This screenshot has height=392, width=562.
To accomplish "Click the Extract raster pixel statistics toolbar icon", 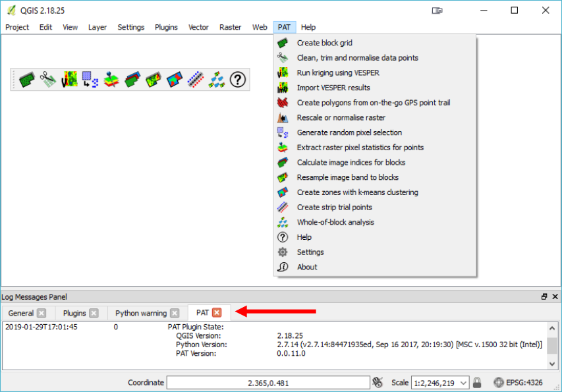I will [111, 80].
